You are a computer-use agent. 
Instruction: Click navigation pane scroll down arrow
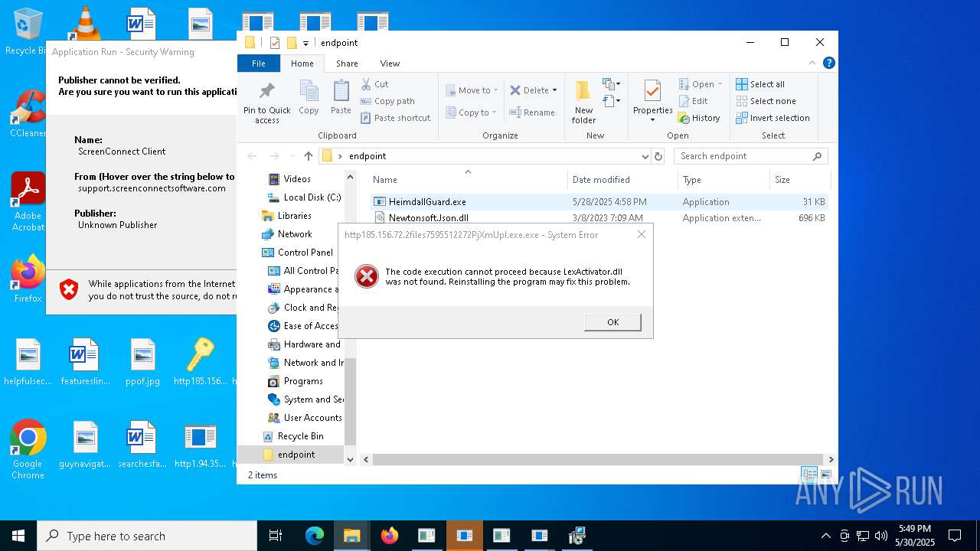(x=350, y=459)
